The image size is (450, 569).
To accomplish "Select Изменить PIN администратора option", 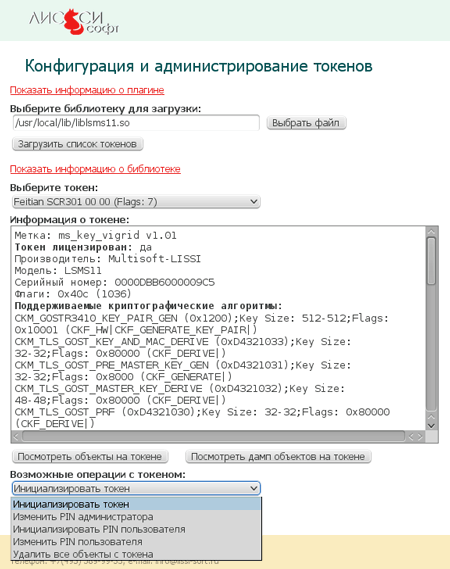I will 136,517.
